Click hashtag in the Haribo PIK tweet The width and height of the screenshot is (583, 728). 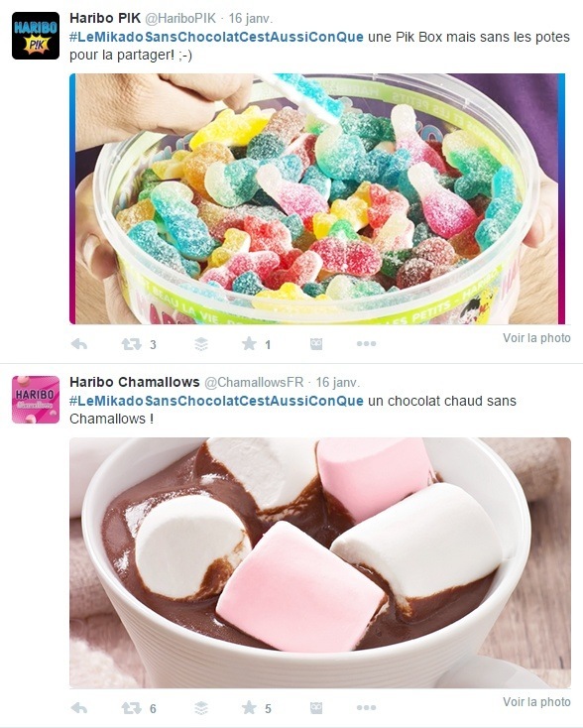(x=216, y=37)
